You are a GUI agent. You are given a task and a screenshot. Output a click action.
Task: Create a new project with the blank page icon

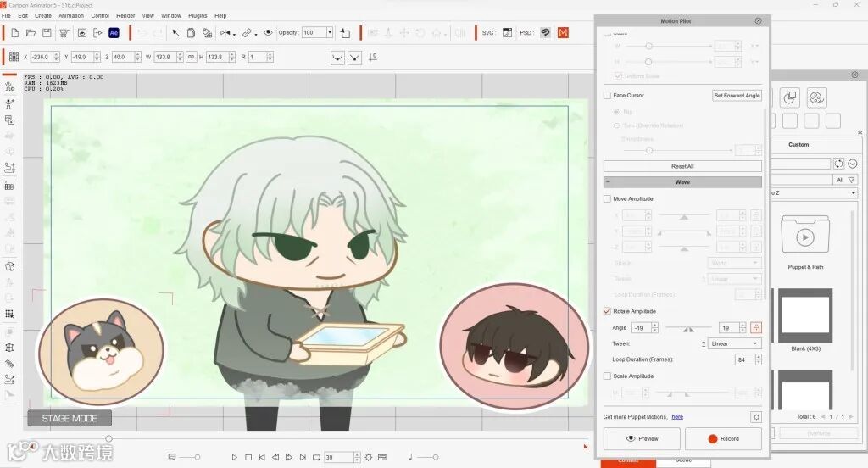click(x=15, y=33)
